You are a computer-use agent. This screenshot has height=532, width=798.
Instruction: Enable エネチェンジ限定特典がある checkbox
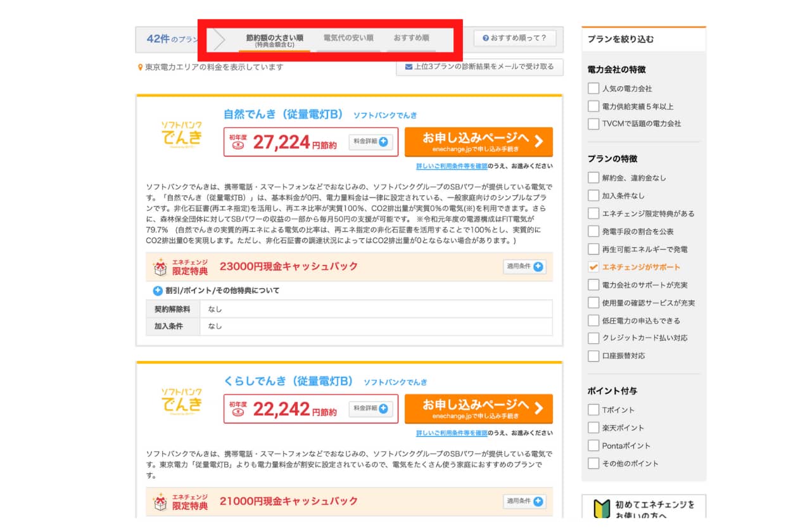(593, 213)
